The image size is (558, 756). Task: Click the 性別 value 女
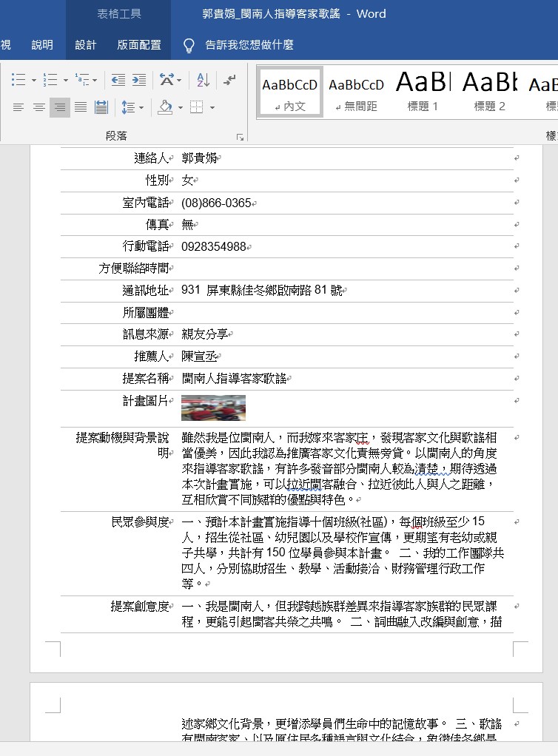[x=187, y=180]
